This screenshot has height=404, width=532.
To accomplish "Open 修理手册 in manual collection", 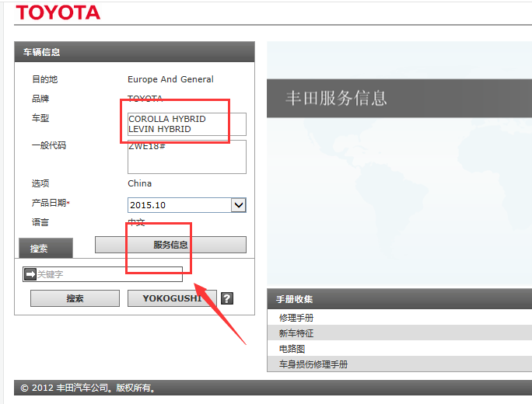I will 296,318.
